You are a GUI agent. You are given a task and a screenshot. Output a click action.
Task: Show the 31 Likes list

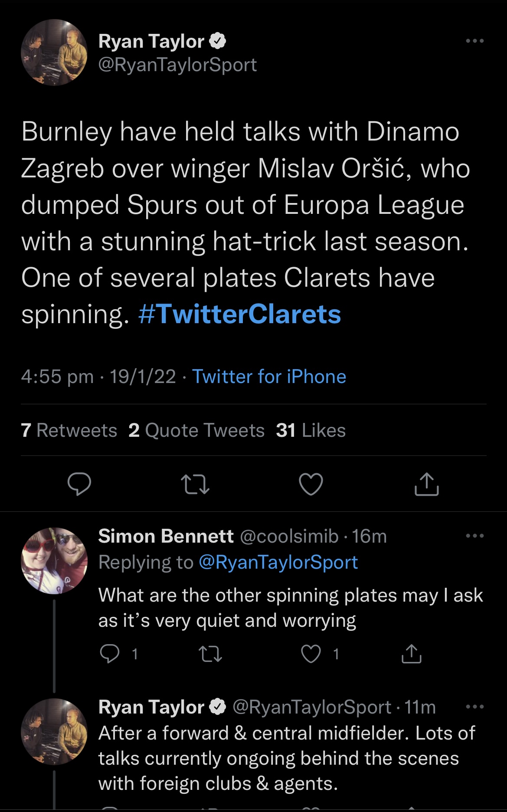311,430
